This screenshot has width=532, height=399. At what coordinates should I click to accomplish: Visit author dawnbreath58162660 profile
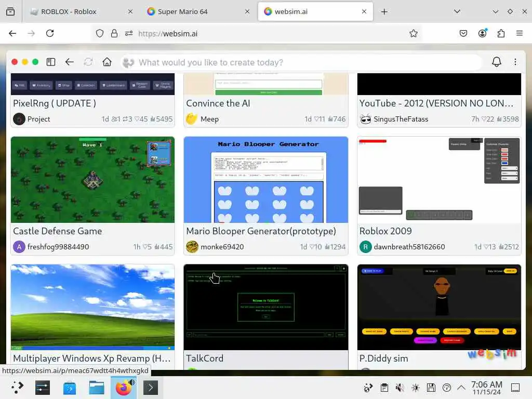(x=409, y=247)
